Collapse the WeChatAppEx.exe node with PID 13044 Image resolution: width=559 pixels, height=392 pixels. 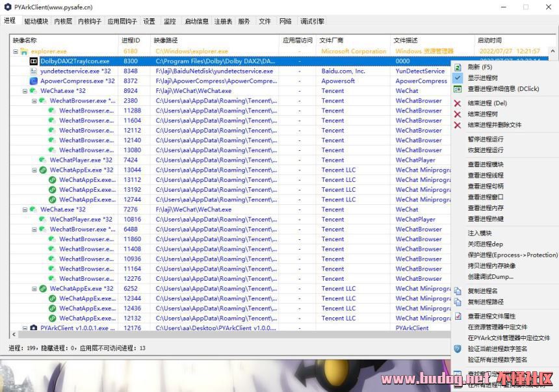34,170
